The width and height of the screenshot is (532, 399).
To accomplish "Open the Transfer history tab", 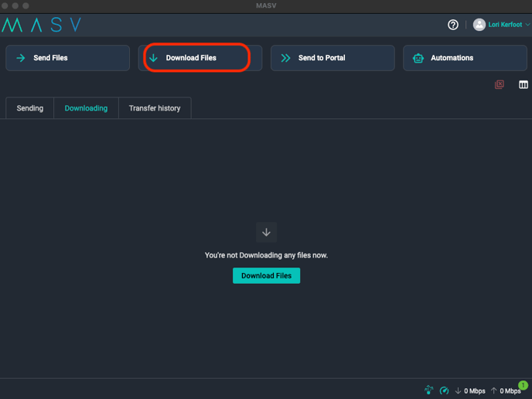I will tap(155, 108).
